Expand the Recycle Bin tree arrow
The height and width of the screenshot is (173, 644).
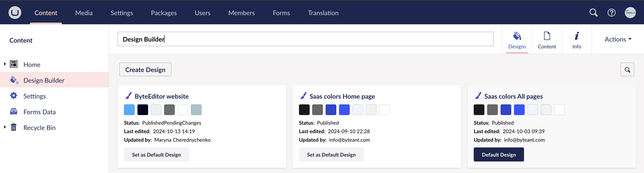point(5,127)
